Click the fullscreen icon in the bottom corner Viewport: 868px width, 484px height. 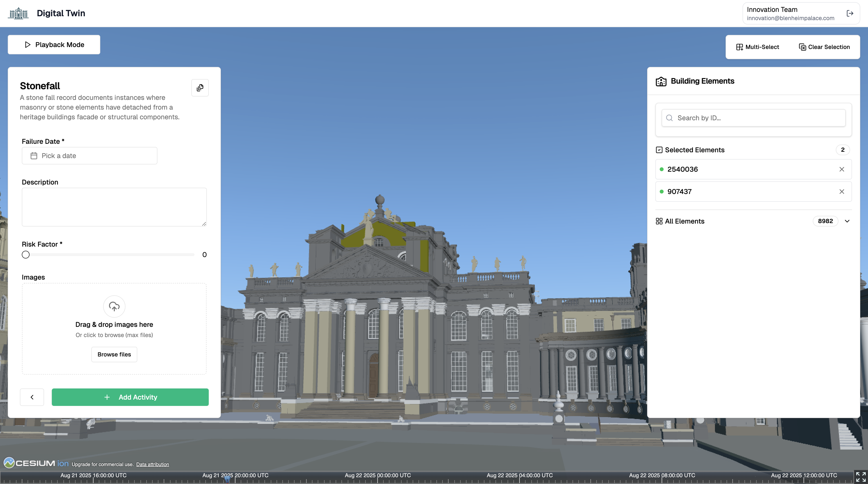860,476
